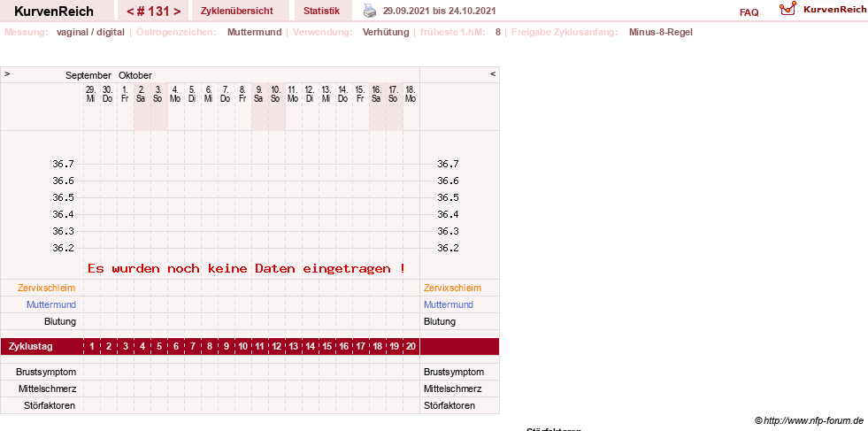Click the left Mittelschmerz row label

(x=47, y=389)
